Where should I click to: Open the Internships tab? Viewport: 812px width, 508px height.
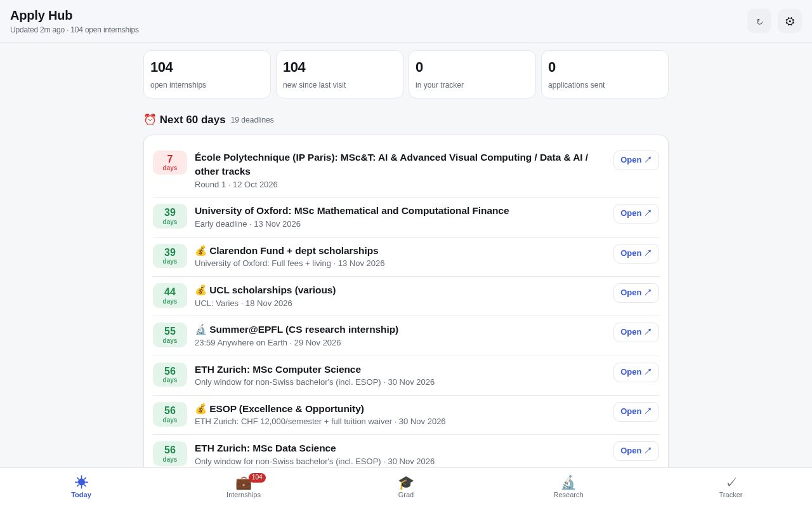[x=244, y=487]
